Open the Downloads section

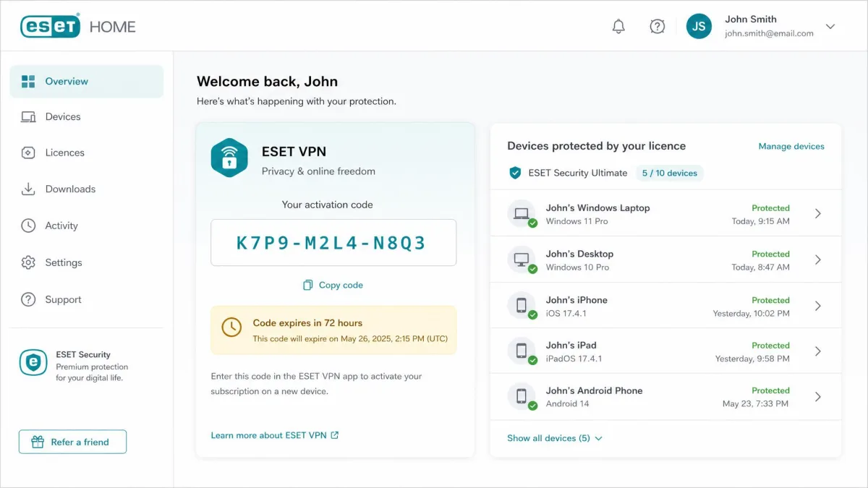[x=87, y=189]
